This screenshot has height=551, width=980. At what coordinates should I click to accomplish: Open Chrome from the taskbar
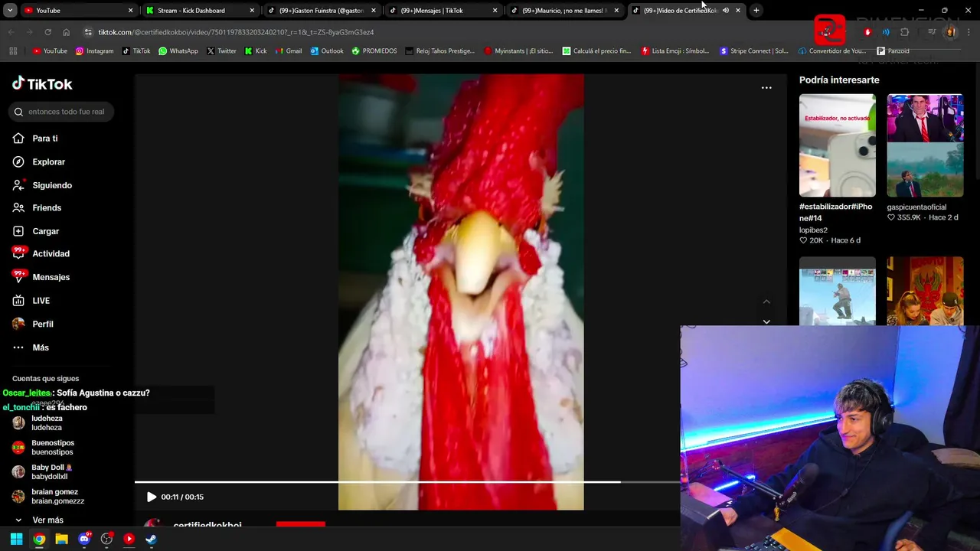pyautogui.click(x=39, y=539)
